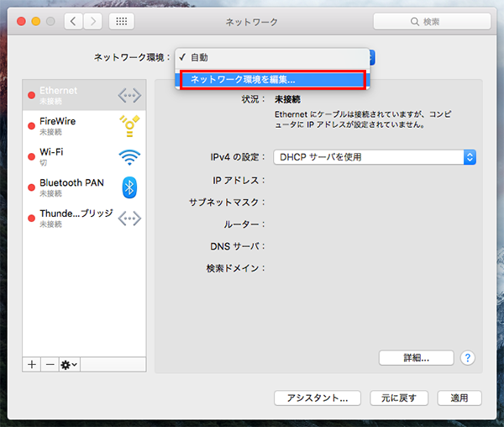Click the FireWire yellow icon
This screenshot has height=427, width=504.
click(129, 126)
